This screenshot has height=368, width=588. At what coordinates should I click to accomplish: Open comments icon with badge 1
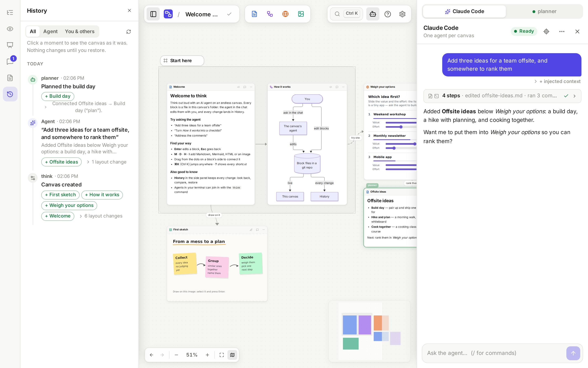click(10, 61)
